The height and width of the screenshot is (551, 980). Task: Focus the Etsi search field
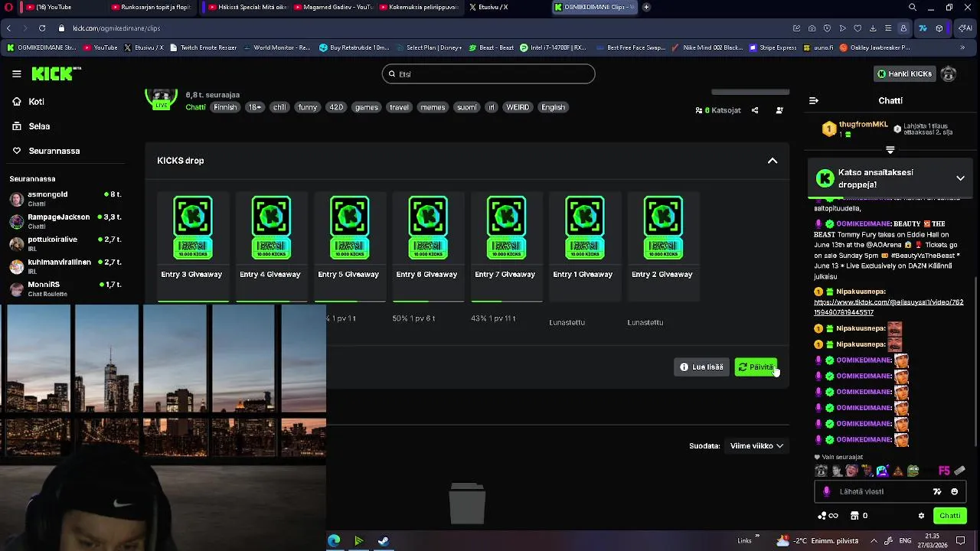pos(488,74)
